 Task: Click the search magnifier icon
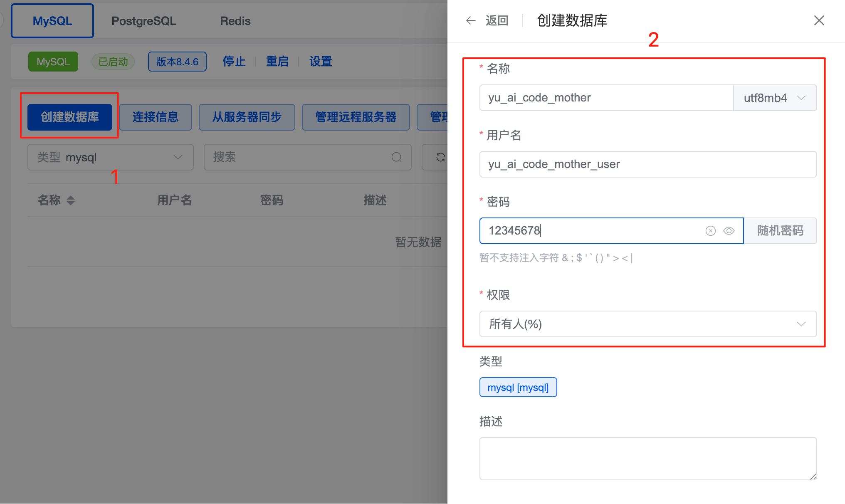tap(396, 157)
